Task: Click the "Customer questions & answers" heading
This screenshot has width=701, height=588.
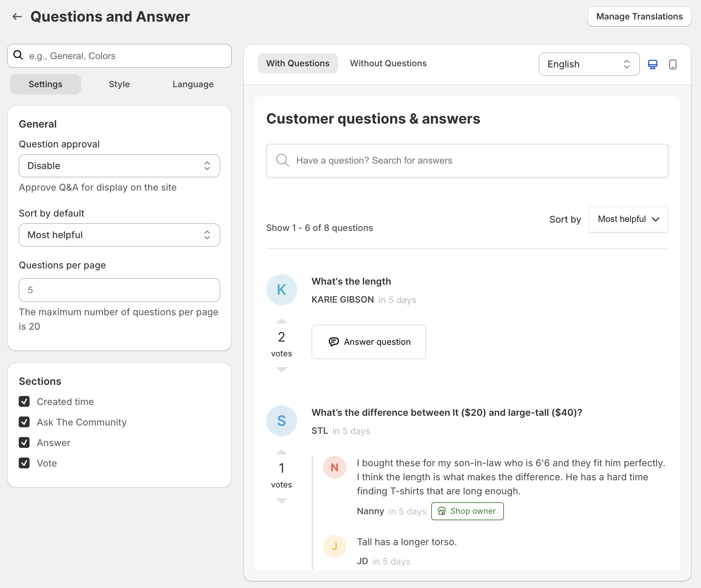Action: [373, 119]
